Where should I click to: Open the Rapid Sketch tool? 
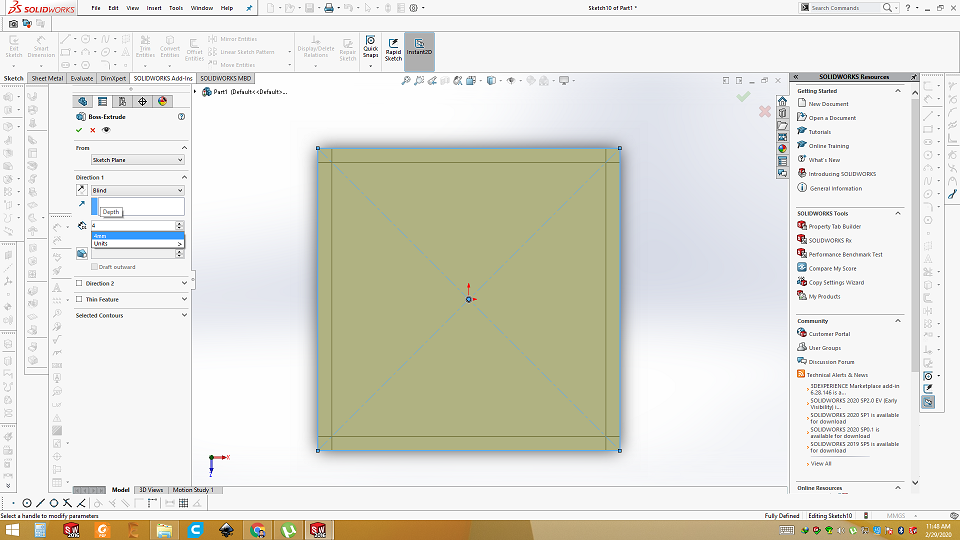[393, 49]
